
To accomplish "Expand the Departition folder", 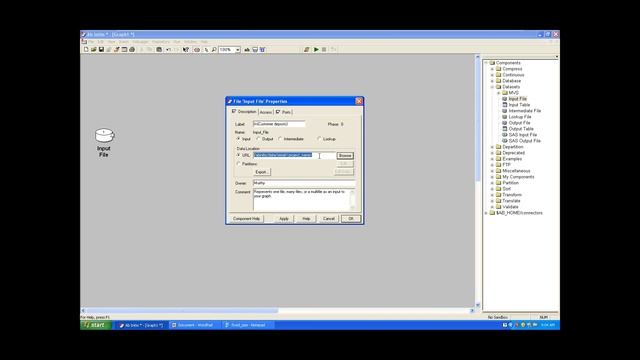I will coord(492,147).
